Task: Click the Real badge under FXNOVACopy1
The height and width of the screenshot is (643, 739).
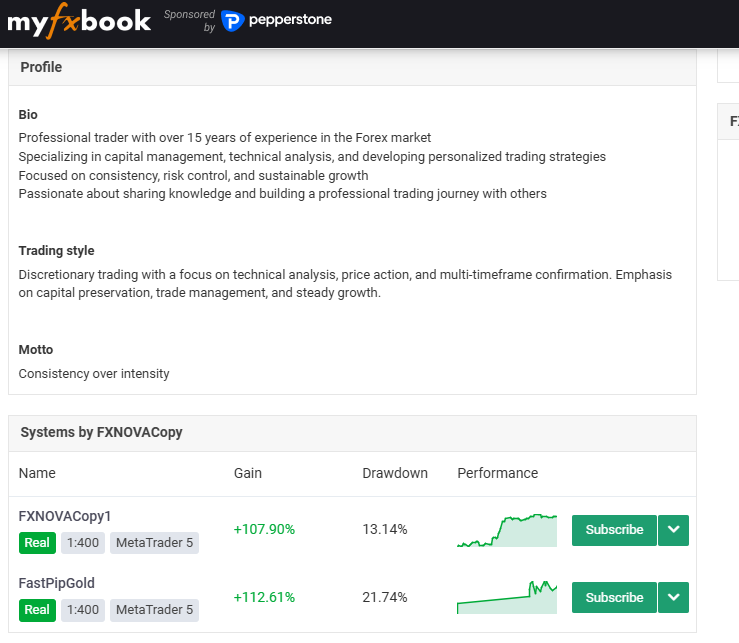Action: (x=37, y=542)
